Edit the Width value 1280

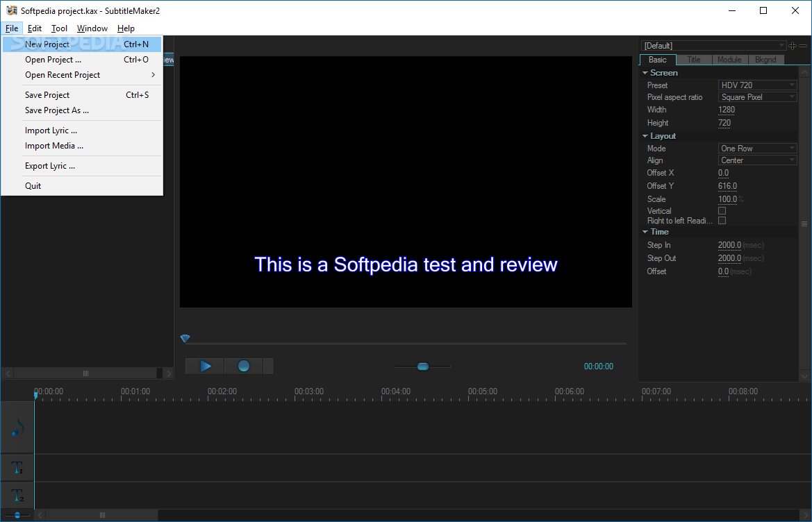click(727, 110)
